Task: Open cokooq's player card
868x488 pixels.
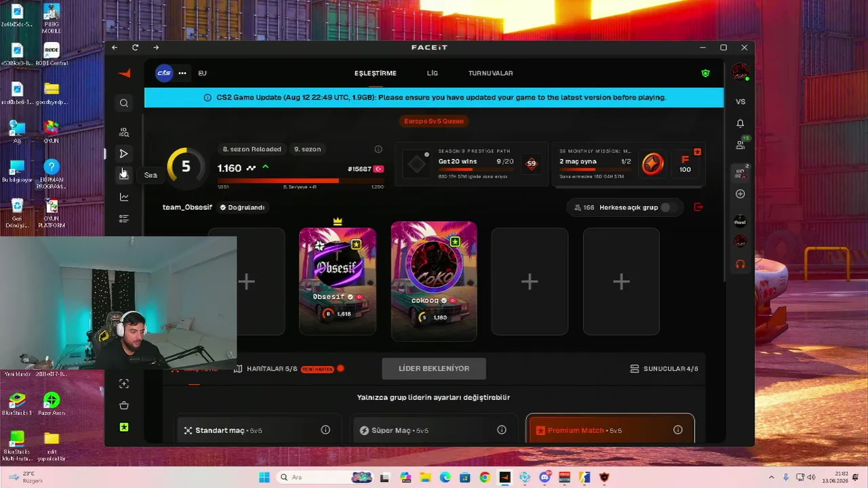Action: tap(434, 281)
